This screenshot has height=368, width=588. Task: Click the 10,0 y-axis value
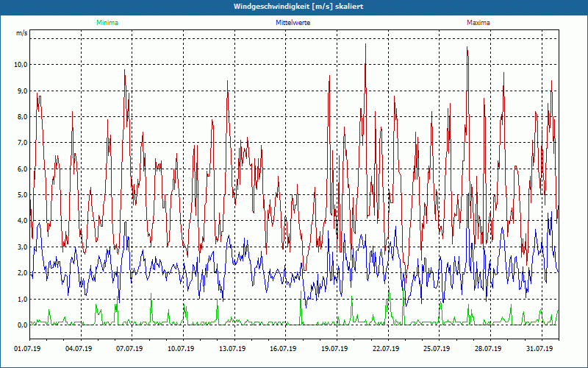21,65
